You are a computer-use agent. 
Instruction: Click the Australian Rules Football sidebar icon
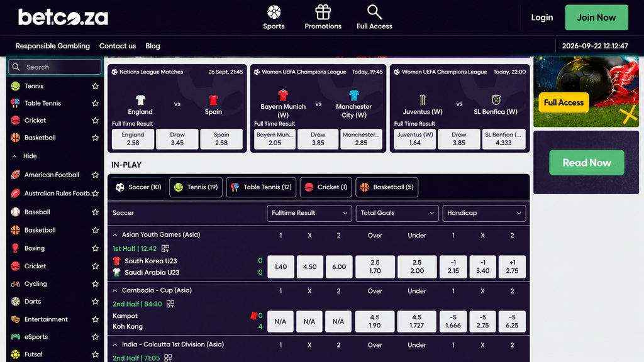(x=16, y=194)
